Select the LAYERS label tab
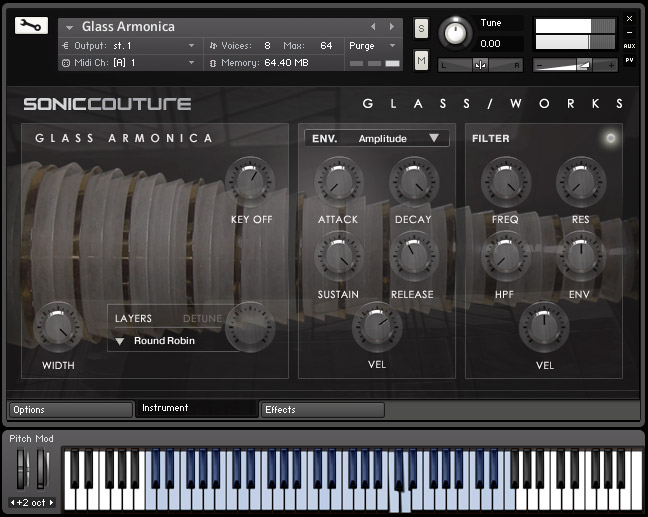648x517 pixels. pyautogui.click(x=133, y=319)
